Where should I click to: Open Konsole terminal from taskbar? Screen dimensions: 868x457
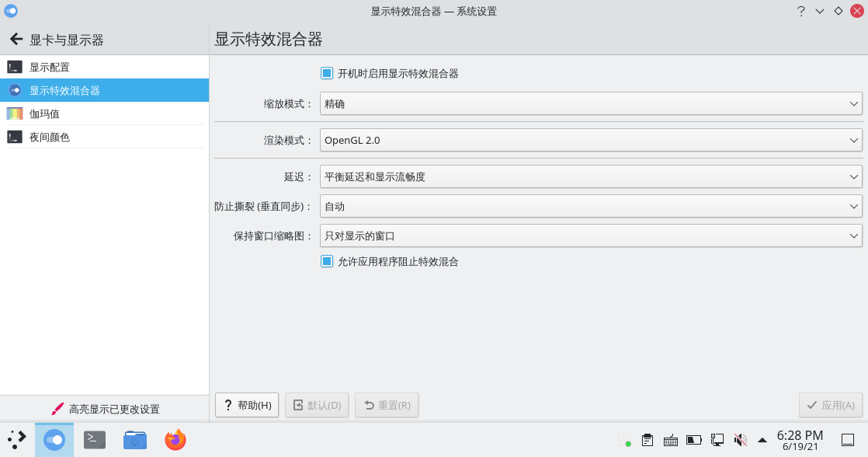click(x=95, y=440)
